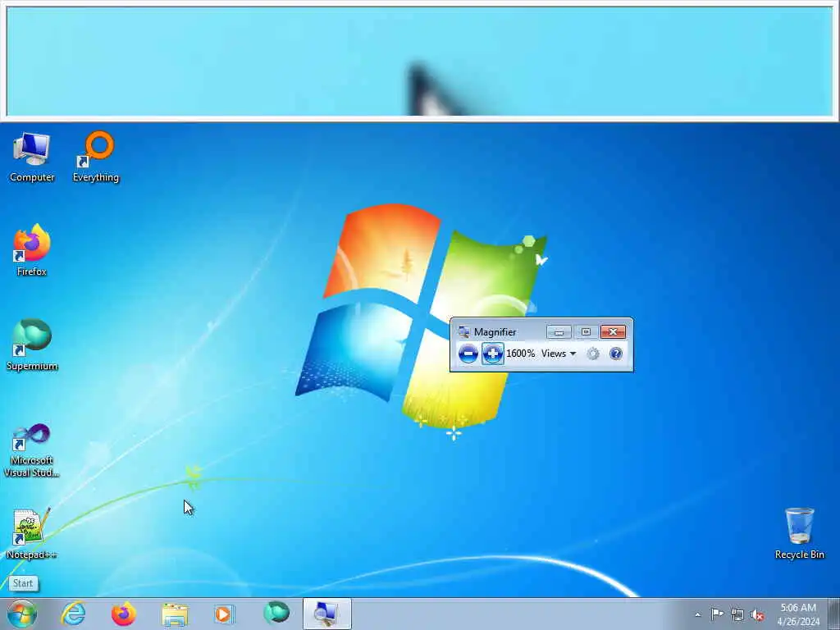The height and width of the screenshot is (630, 840).
Task: Zoom out with the Magnifier minus button
Action: pyautogui.click(x=468, y=354)
